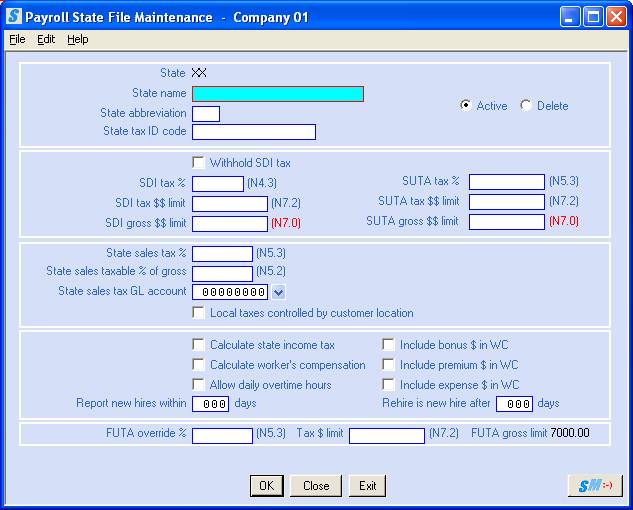Screen dimensions: 633x510
Task: Minimize the Payroll State File Maintenance window
Action: [x=570, y=17]
